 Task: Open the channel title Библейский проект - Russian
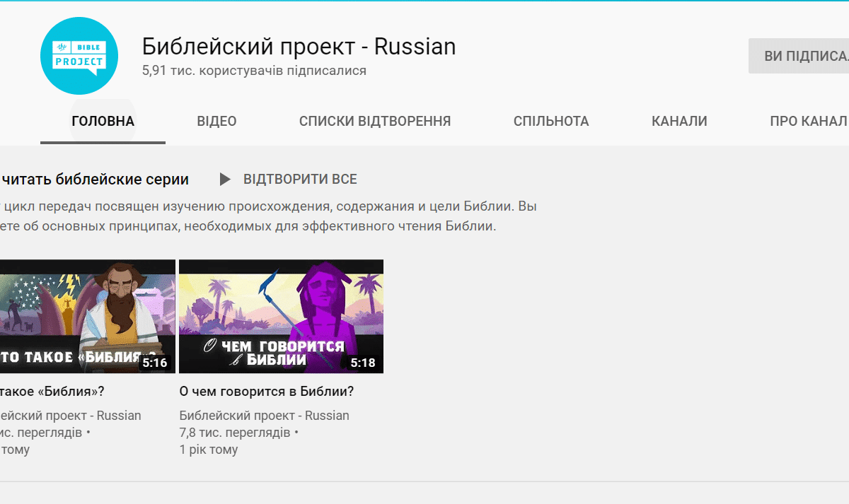299,46
